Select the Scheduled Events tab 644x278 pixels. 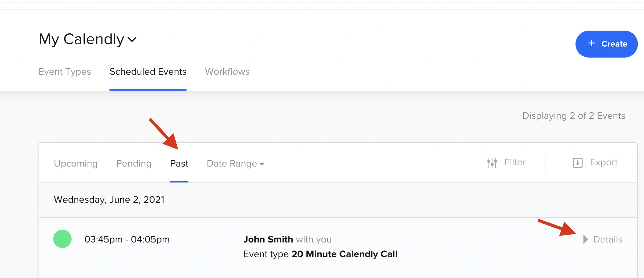pyautogui.click(x=148, y=72)
